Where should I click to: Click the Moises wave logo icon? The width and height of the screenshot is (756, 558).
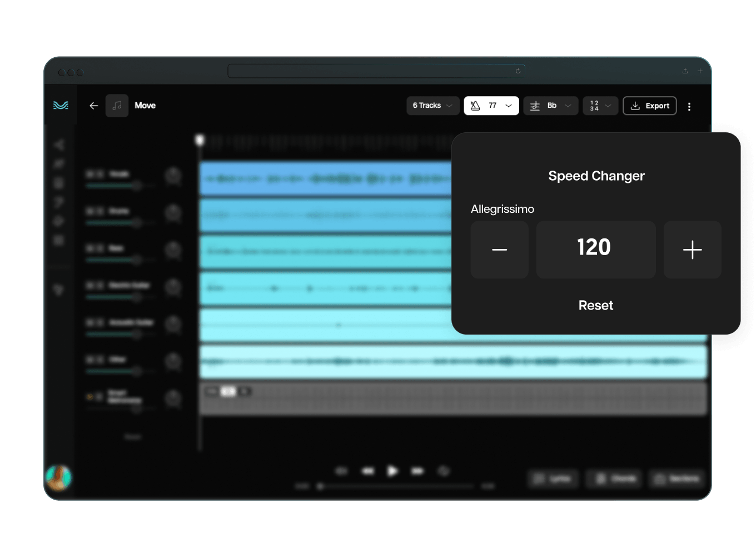(x=61, y=105)
